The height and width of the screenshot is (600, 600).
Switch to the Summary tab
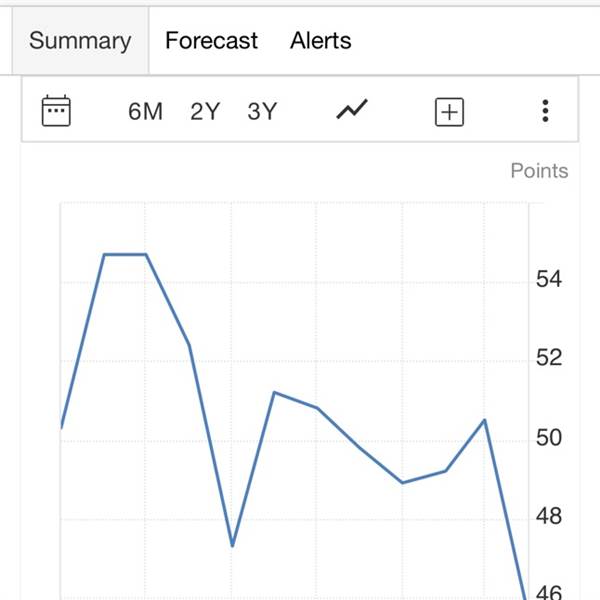pos(80,41)
